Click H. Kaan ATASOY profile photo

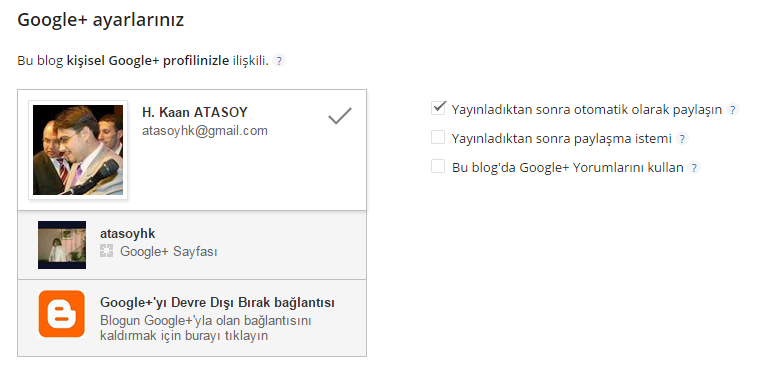click(78, 150)
